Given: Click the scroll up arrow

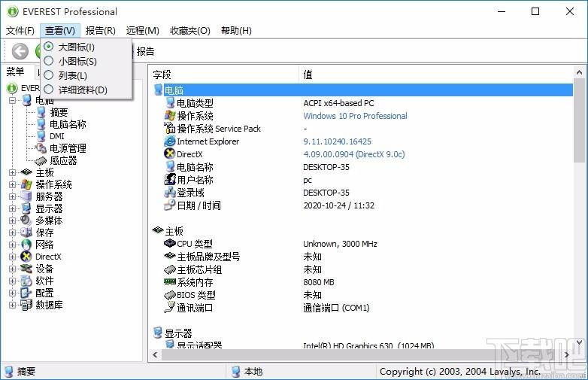Looking at the screenshot, I should 579,72.
